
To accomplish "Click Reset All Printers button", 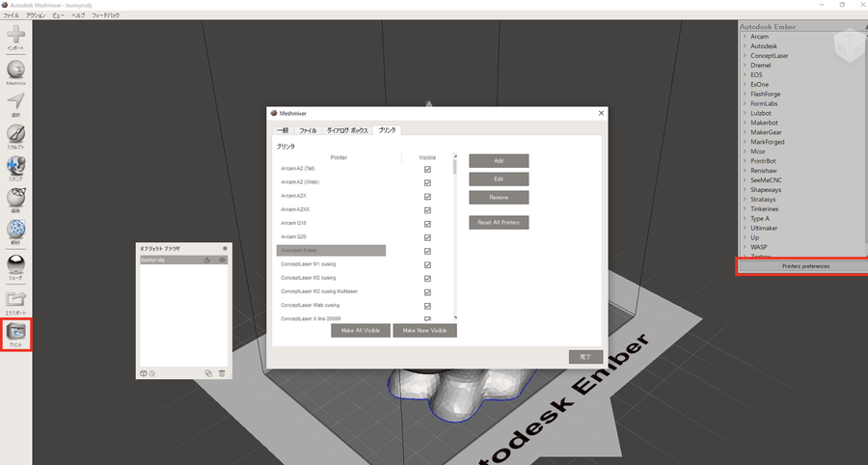I will click(499, 222).
